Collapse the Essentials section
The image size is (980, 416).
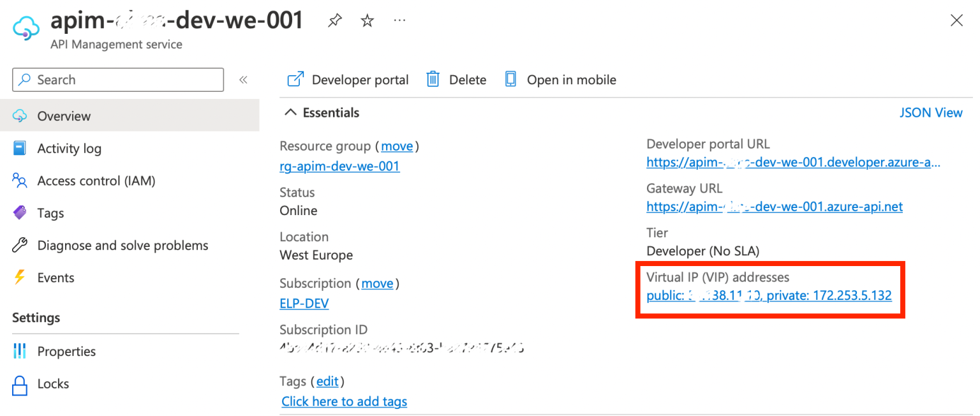pyautogui.click(x=291, y=113)
